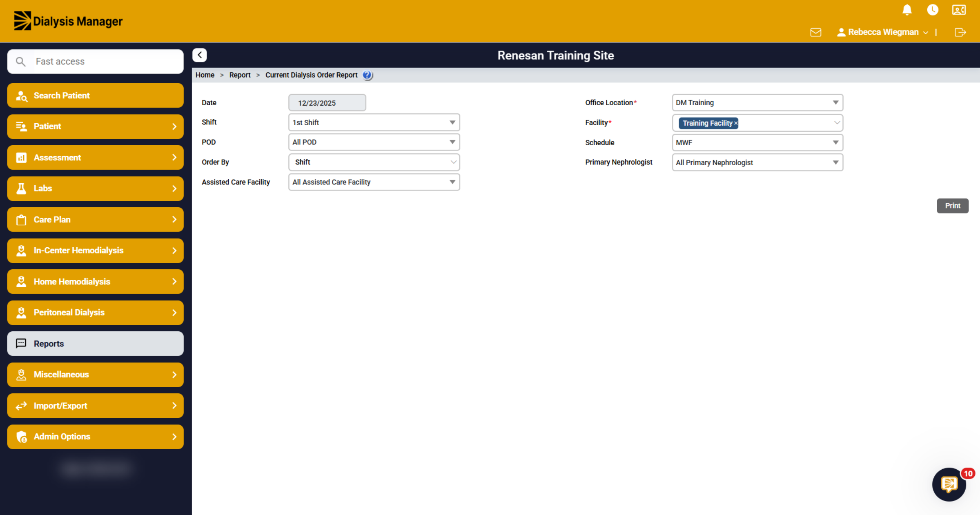Open the Office Location dropdown showing DM Training
The height and width of the screenshot is (515, 980).
click(x=757, y=102)
